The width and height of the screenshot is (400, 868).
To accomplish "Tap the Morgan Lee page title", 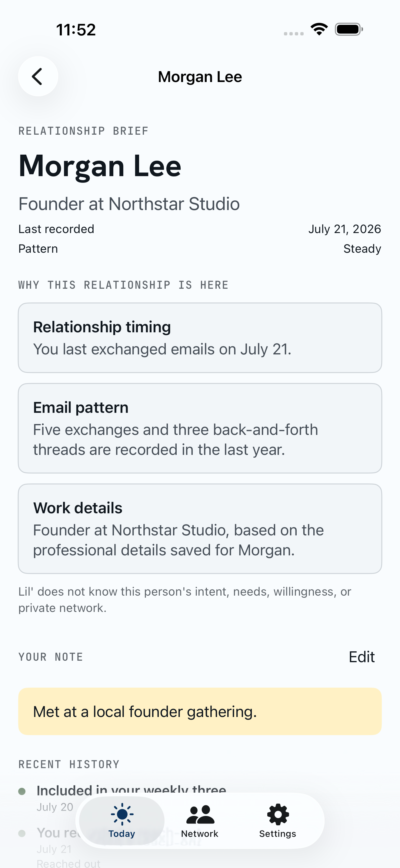I will point(200,77).
